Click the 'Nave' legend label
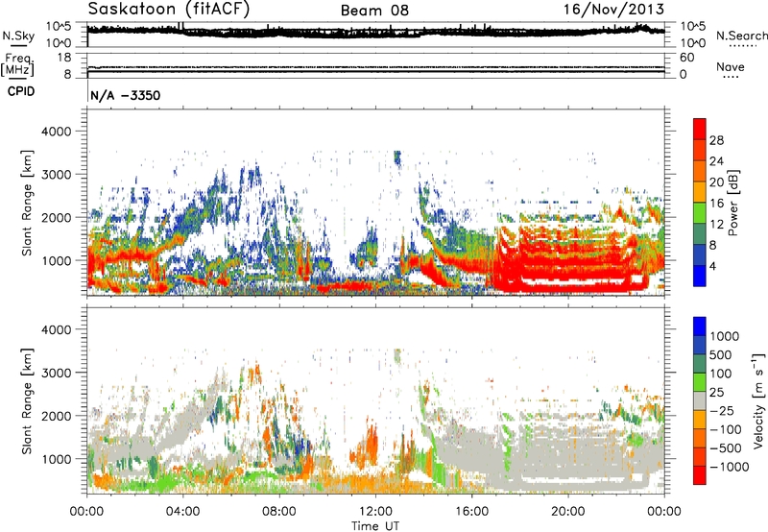This screenshot has height=532, width=768. 730,66
